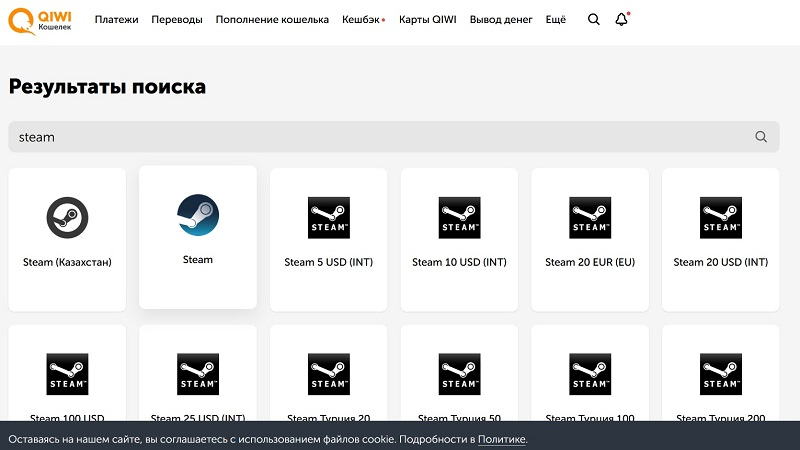Click the Steam label under the blue logo
Viewport: 800px width, 450px height.
pyautogui.click(x=198, y=259)
